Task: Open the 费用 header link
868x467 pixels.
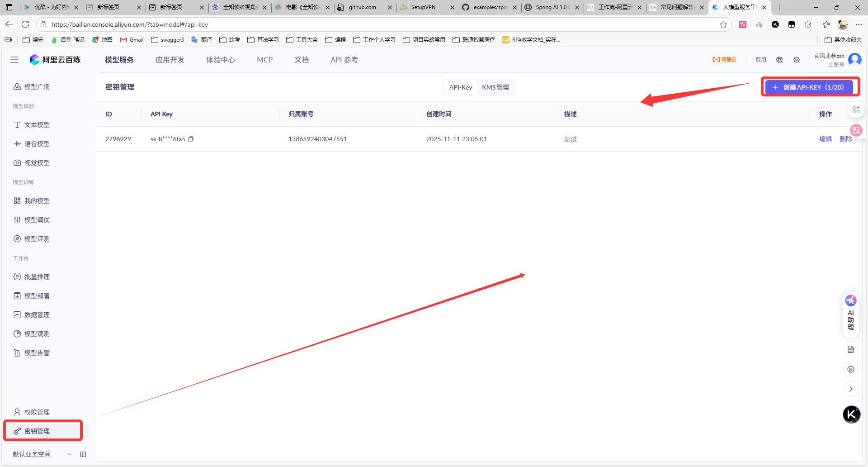Action: [x=761, y=60]
